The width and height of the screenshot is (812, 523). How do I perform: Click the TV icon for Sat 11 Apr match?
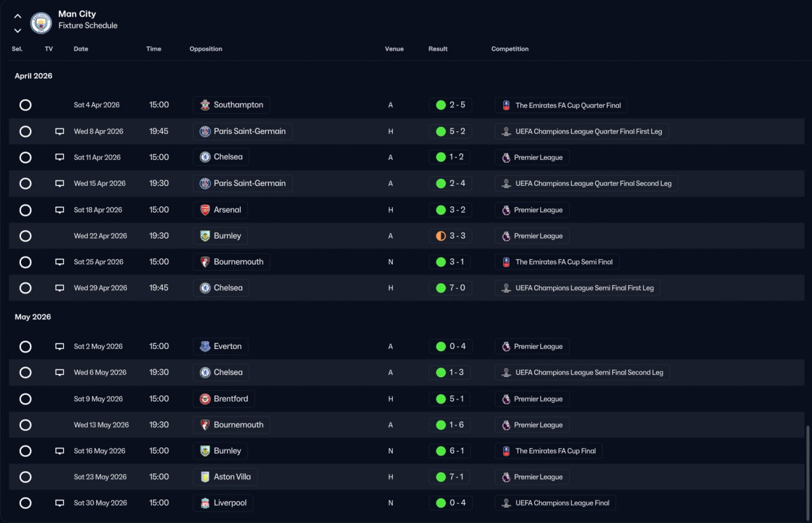[x=60, y=157]
